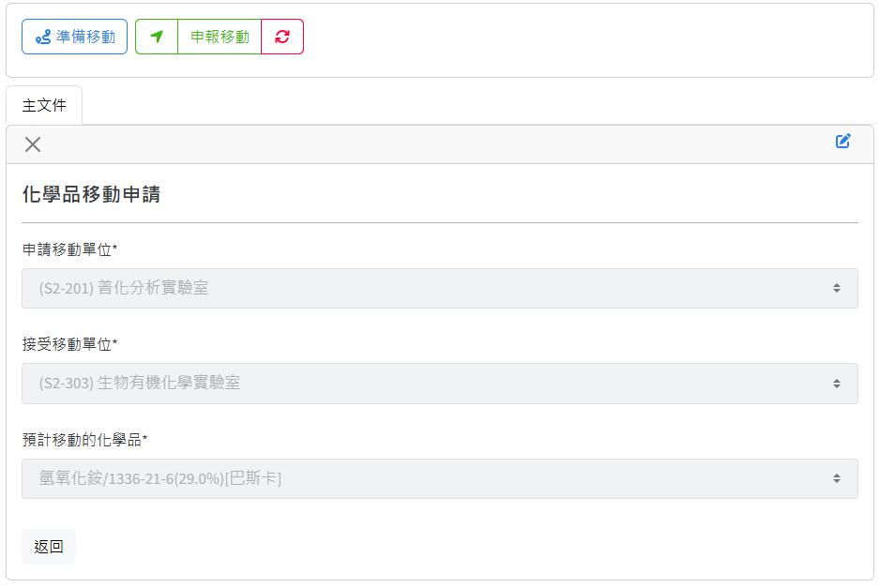
Task: Open the 申請移動單位 dropdown
Action: [x=440, y=289]
